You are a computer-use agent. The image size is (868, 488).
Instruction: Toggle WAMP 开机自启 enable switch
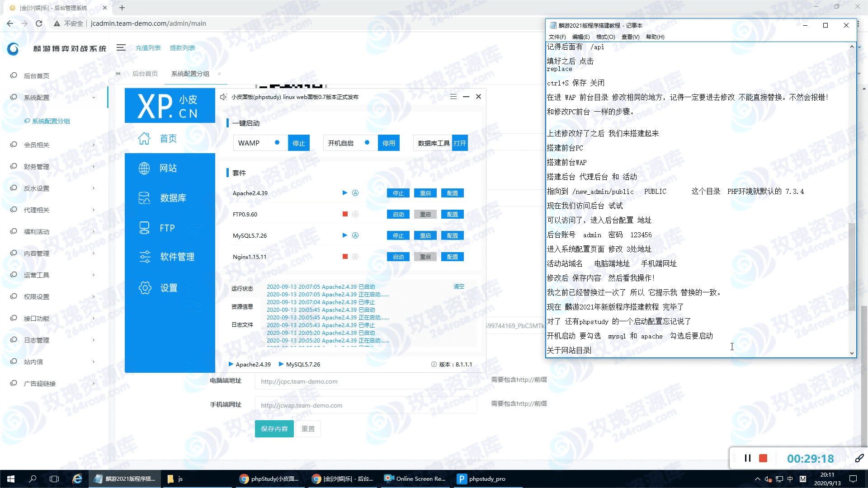pyautogui.click(x=366, y=143)
